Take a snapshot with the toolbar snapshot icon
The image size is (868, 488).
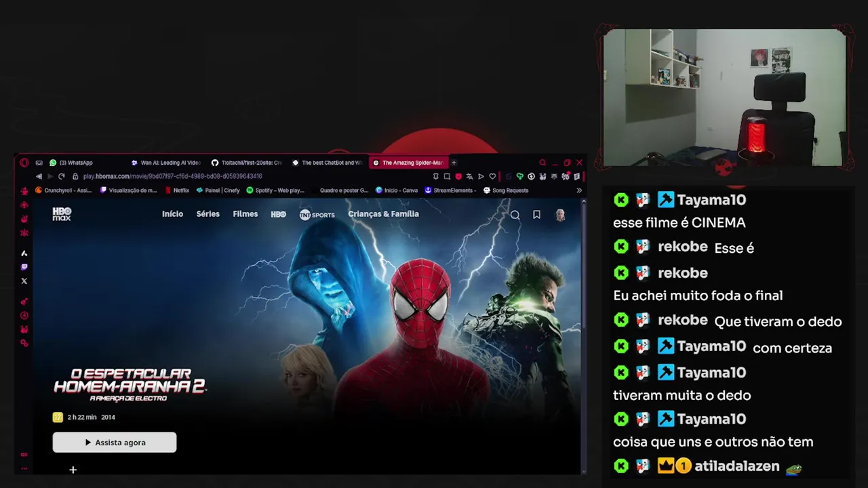447,176
